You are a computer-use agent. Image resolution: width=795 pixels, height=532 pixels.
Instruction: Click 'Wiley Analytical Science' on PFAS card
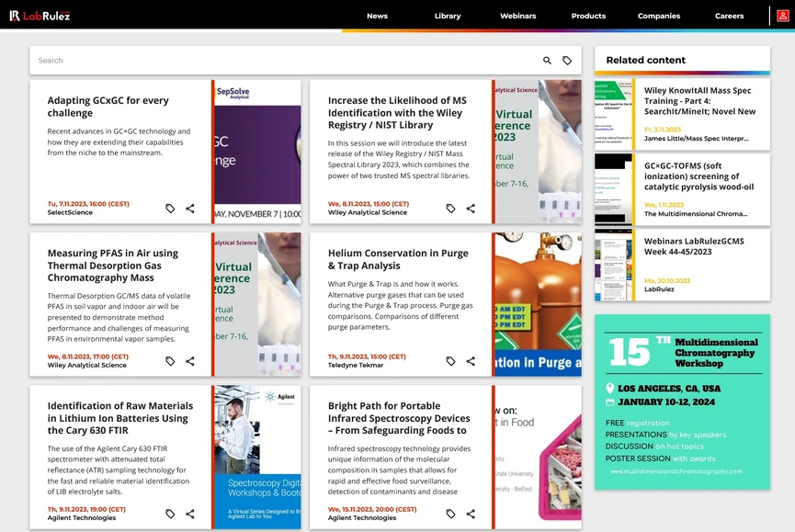[x=86, y=365]
